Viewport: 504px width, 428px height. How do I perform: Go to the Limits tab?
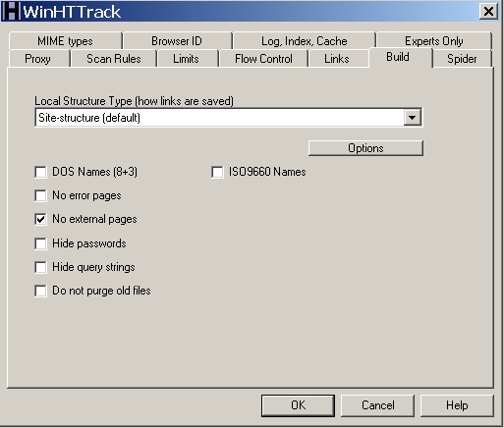pos(186,59)
